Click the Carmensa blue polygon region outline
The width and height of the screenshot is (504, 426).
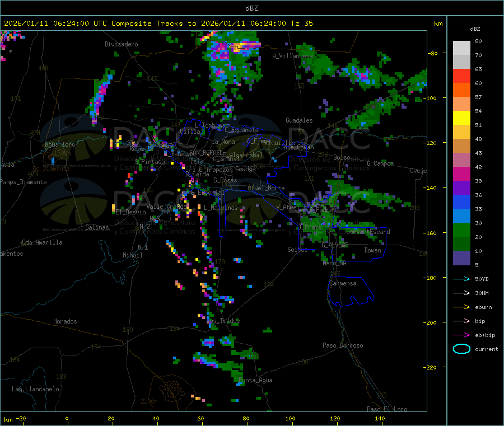(351, 292)
